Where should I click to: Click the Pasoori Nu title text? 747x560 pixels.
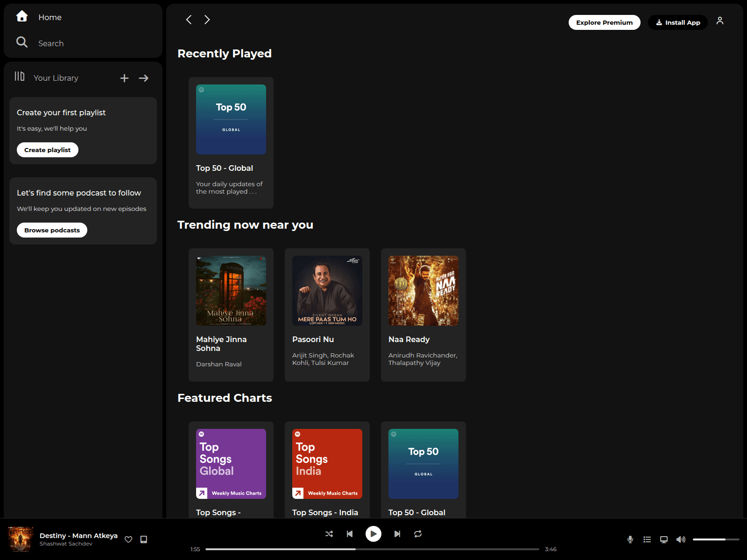pos(313,339)
